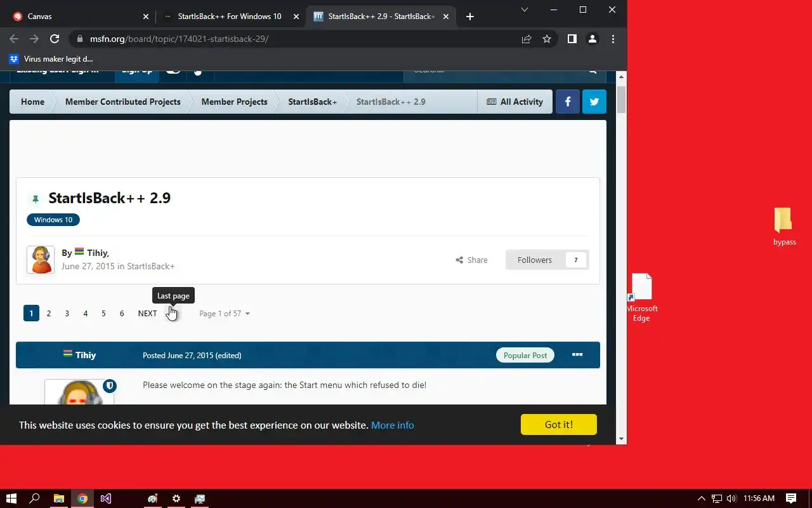Go to page 6 of topic
The height and width of the screenshot is (508, 812).
point(122,313)
